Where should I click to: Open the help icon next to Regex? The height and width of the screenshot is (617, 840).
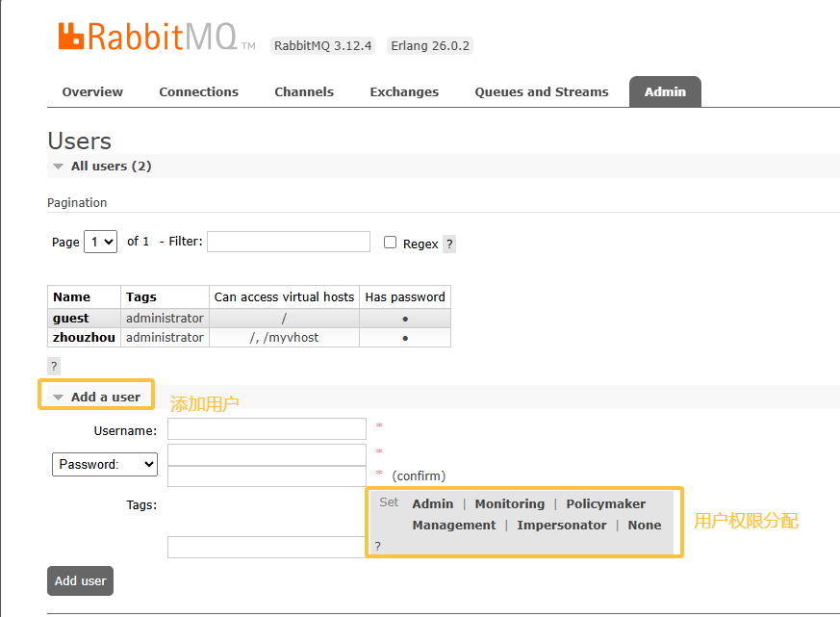coord(449,244)
